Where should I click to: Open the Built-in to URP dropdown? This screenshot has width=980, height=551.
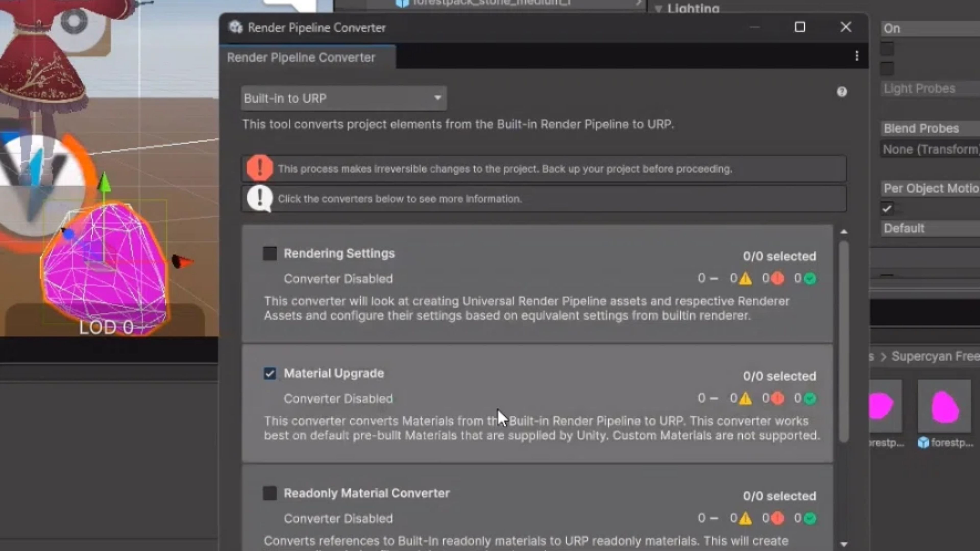(x=344, y=98)
